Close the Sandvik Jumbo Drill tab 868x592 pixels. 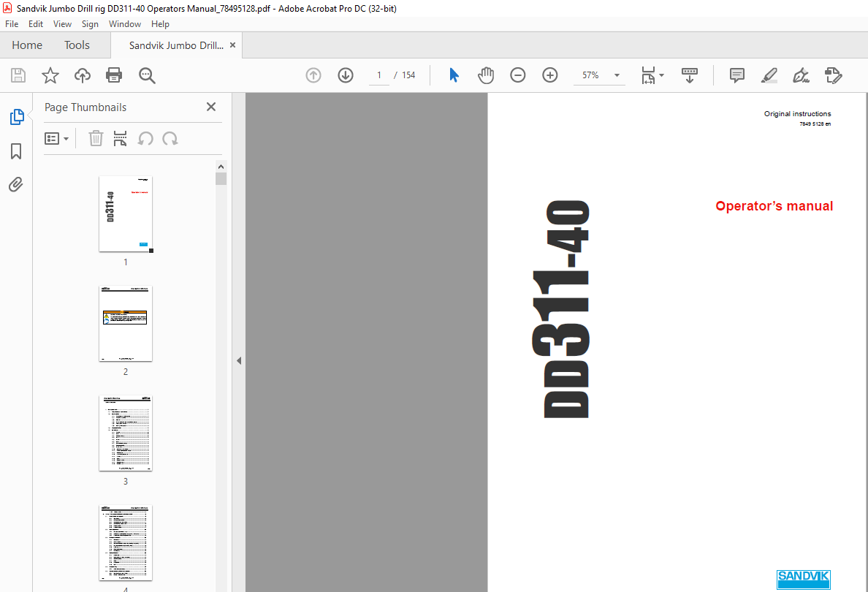232,45
